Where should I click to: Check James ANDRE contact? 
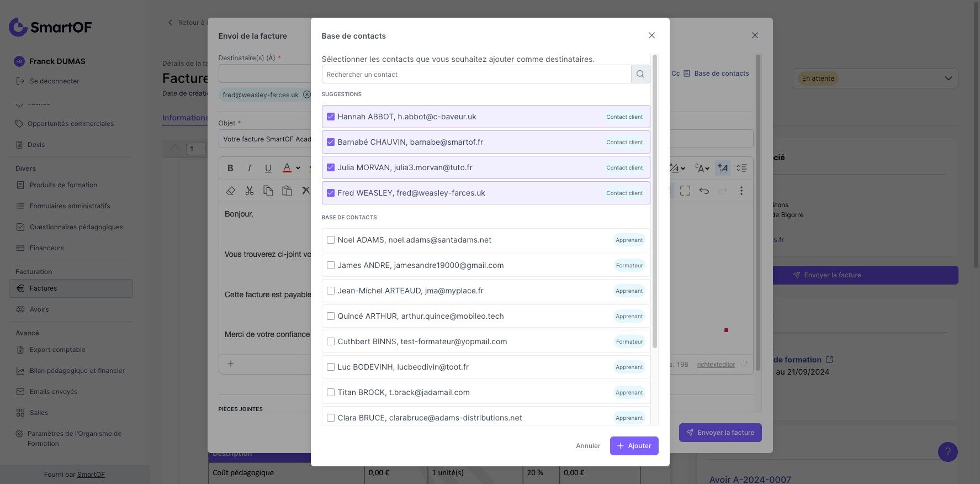[x=331, y=265]
